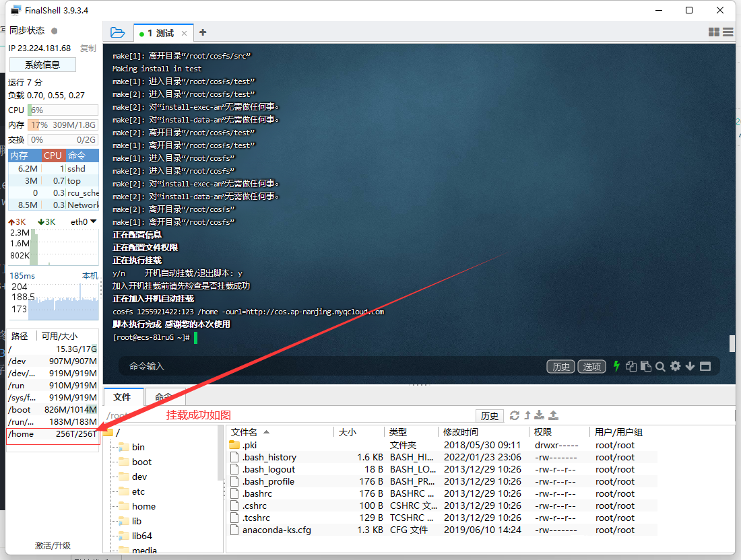Screen dimensions: 741x560
Task: Copy the IP address with 复制
Action: [x=88, y=48]
